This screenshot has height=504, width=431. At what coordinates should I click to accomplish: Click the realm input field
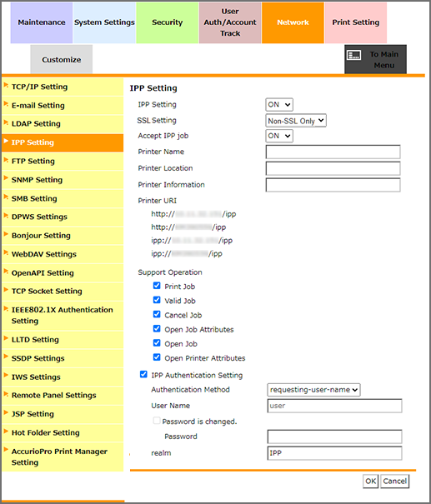pos(334,453)
